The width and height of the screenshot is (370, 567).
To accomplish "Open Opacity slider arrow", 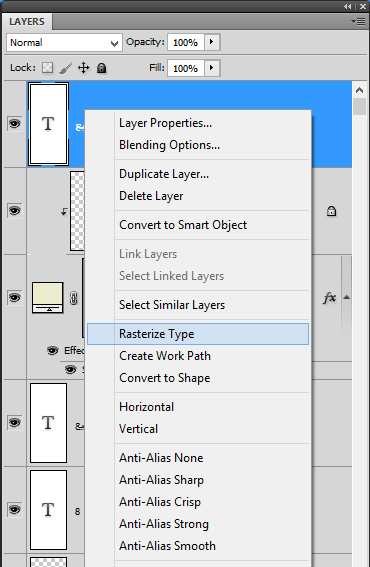I will (x=212, y=42).
